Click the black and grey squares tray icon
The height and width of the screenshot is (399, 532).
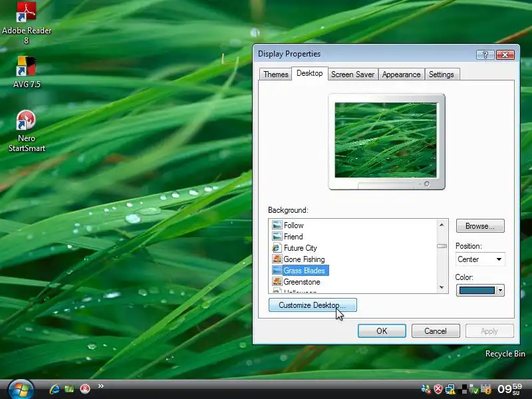click(463, 389)
